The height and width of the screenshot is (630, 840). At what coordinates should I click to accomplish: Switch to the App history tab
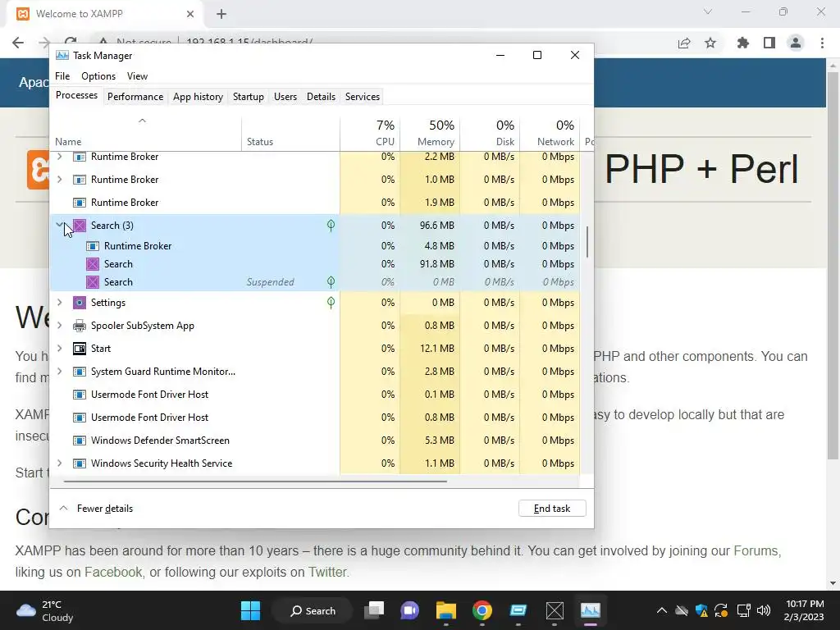198,97
